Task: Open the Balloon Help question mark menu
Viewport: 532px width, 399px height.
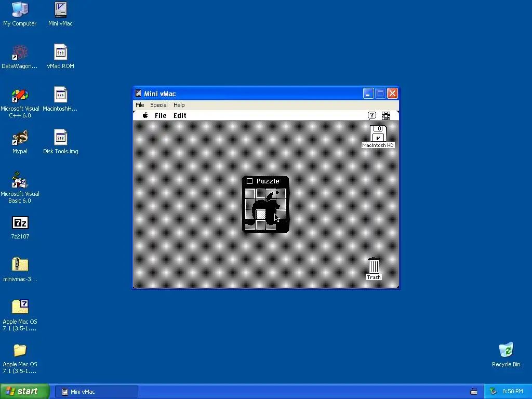Action: coord(372,115)
